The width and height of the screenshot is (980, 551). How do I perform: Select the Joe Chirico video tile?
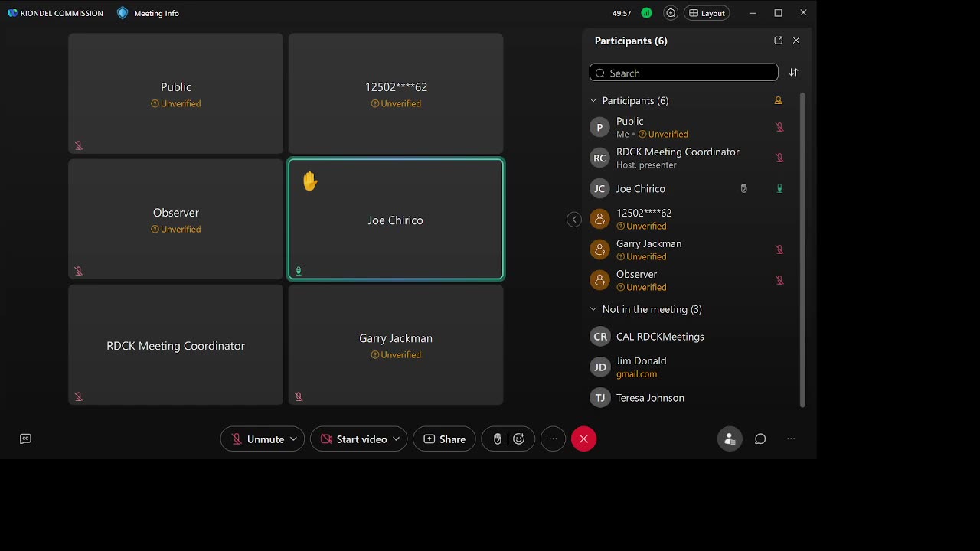coord(396,220)
